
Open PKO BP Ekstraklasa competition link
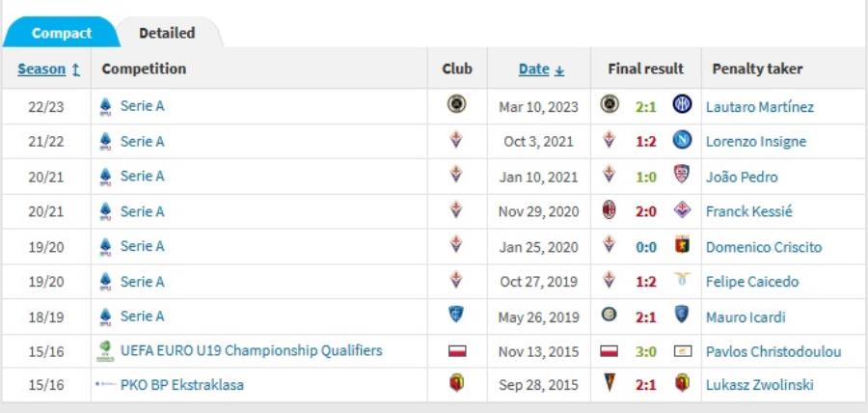point(181,385)
